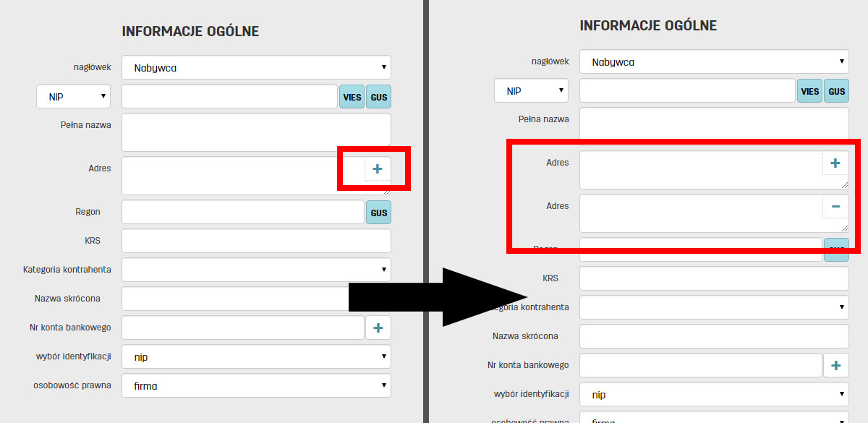Add a second Adres field using the plus icon
This screenshot has width=868, height=423.
click(377, 168)
